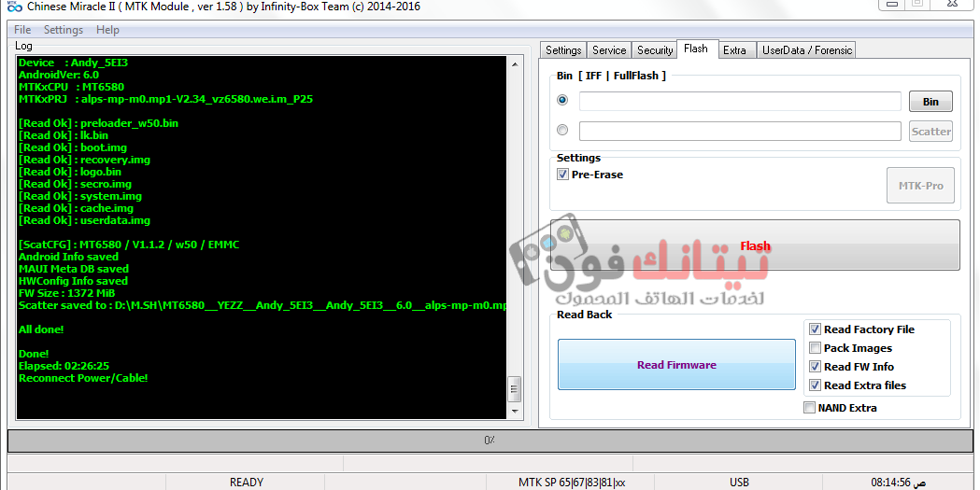Image resolution: width=980 pixels, height=490 pixels.
Task: Click the Bin file path field
Action: tap(740, 101)
